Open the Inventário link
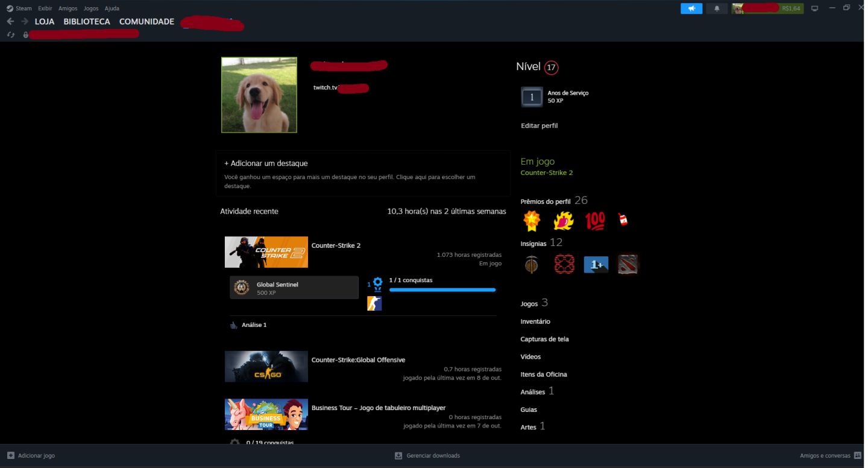The image size is (868, 468). point(535,321)
